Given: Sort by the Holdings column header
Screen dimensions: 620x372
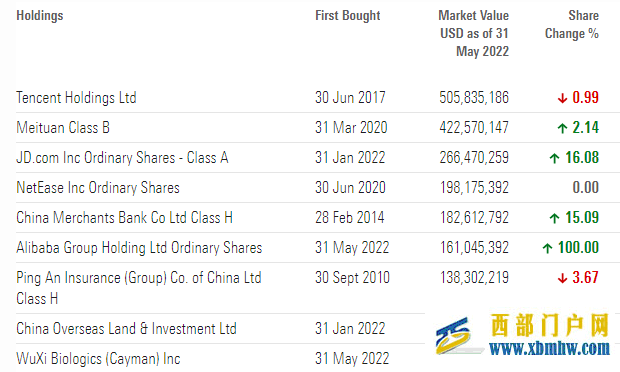Looking at the screenshot, I should click(x=40, y=16).
